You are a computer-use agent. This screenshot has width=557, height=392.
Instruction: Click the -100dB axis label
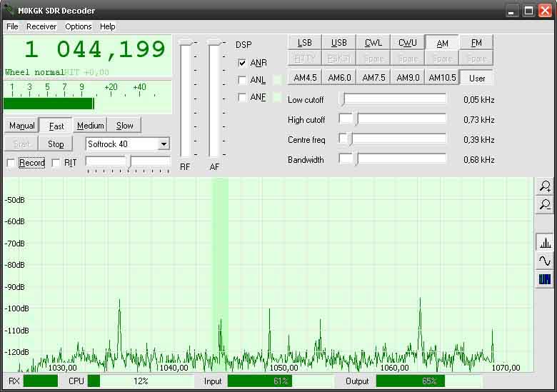coord(16,308)
